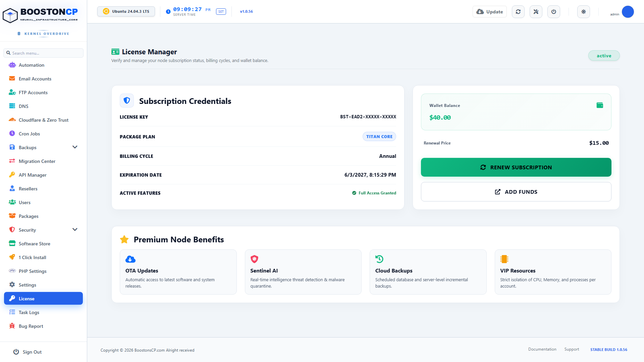This screenshot has width=644, height=362.
Task: Open API Manager in the sidebar
Action: [x=43, y=175]
